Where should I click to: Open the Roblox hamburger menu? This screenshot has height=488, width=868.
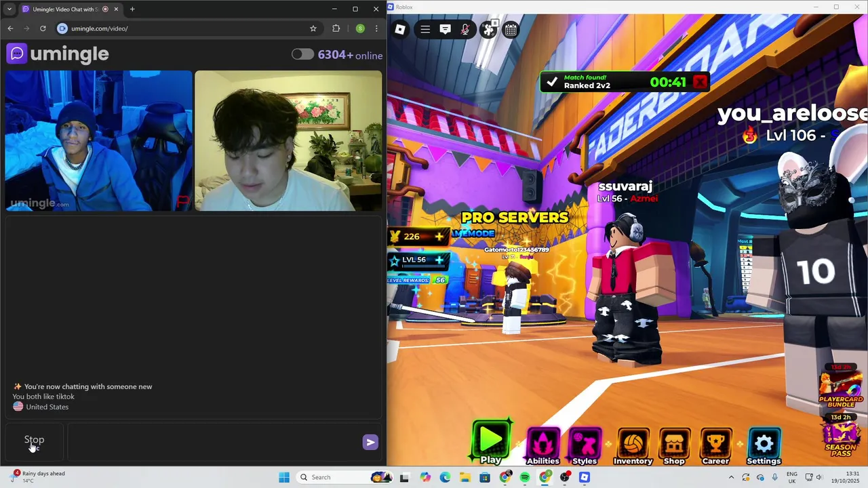(x=425, y=29)
